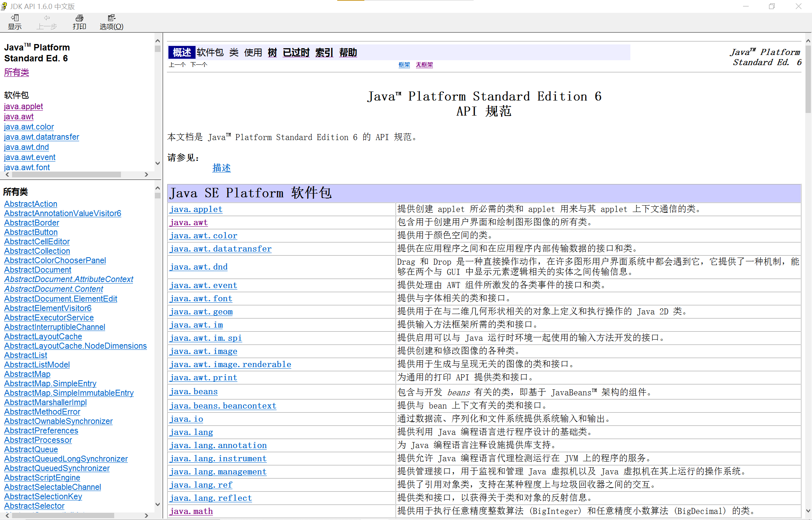Click description text of java.awt.color row
The image size is (812, 520).
(x=445, y=235)
